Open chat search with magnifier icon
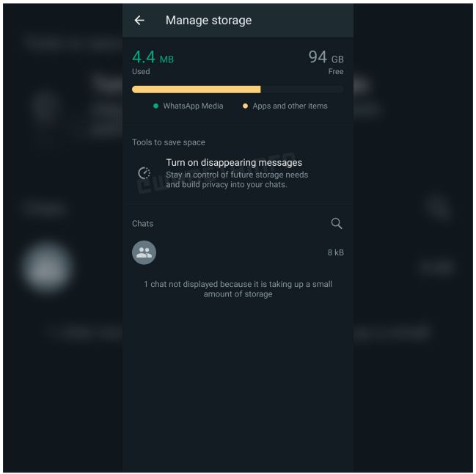The width and height of the screenshot is (476, 474). pos(337,224)
